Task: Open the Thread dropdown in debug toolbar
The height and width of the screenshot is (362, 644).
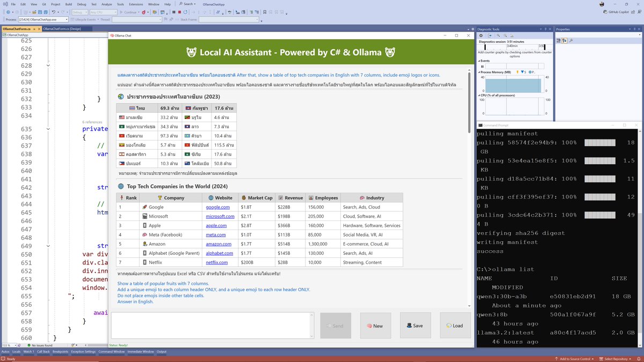Action: click(137, 20)
